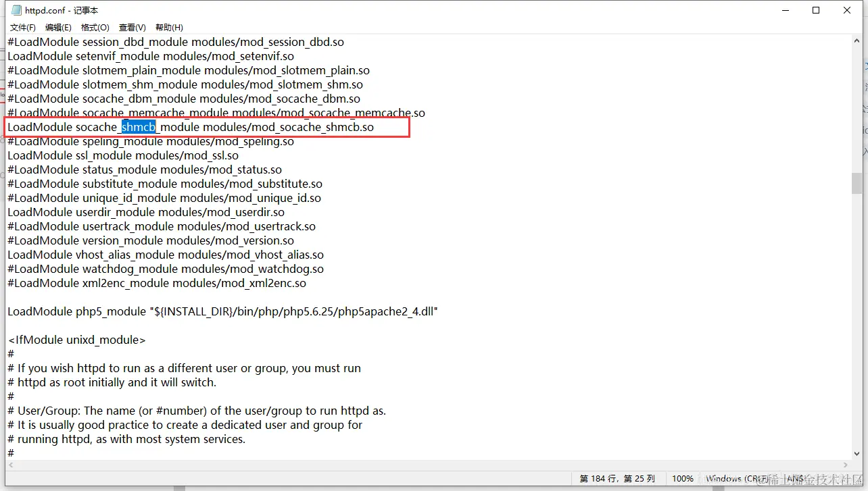Click the comment line starting 'User/Group: The name'
The width and height of the screenshot is (868, 491).
click(197, 411)
